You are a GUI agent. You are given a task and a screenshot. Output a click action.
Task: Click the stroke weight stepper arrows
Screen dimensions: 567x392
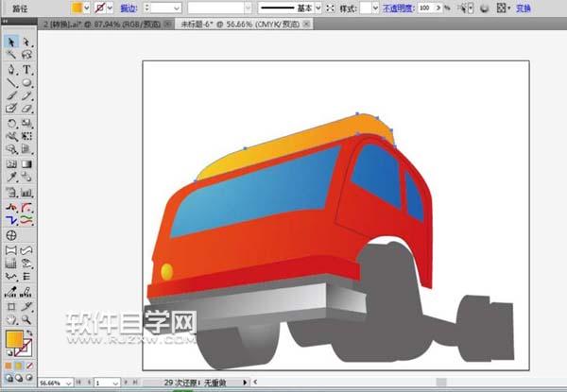tap(146, 8)
